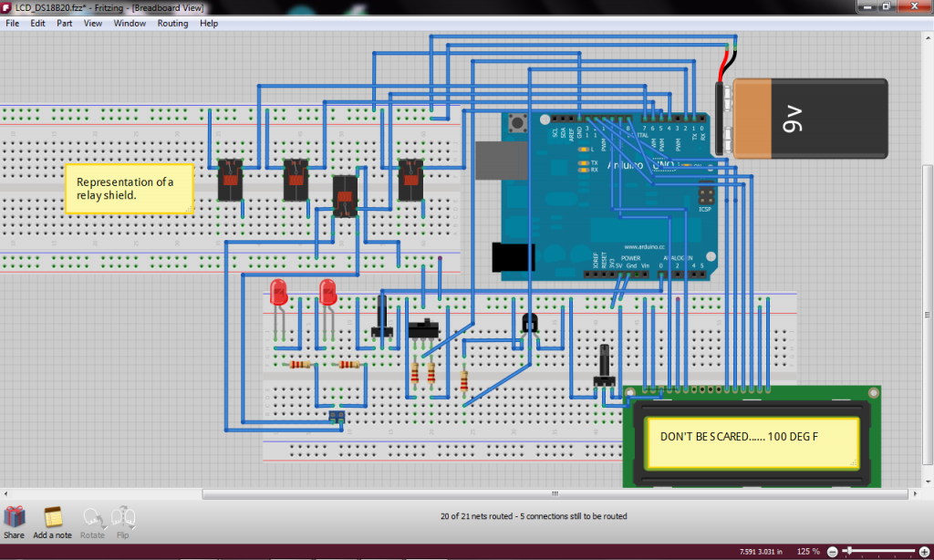Click the Arduino ICSP header
Image resolution: width=934 pixels, height=560 pixels.
tap(706, 196)
